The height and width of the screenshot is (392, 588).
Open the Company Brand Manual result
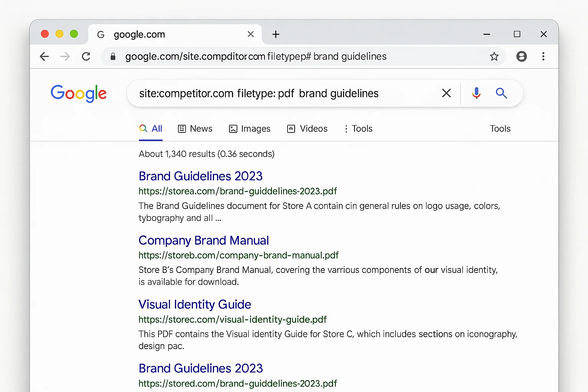(x=204, y=240)
